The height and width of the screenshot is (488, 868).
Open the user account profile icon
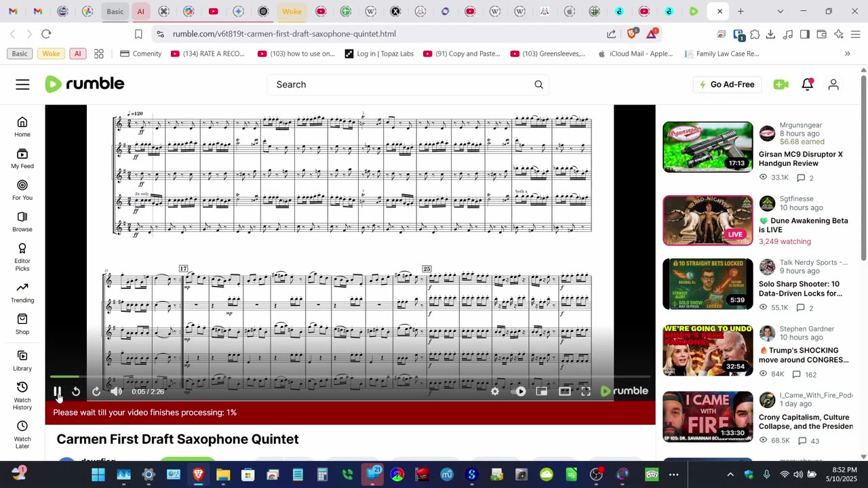833,85
